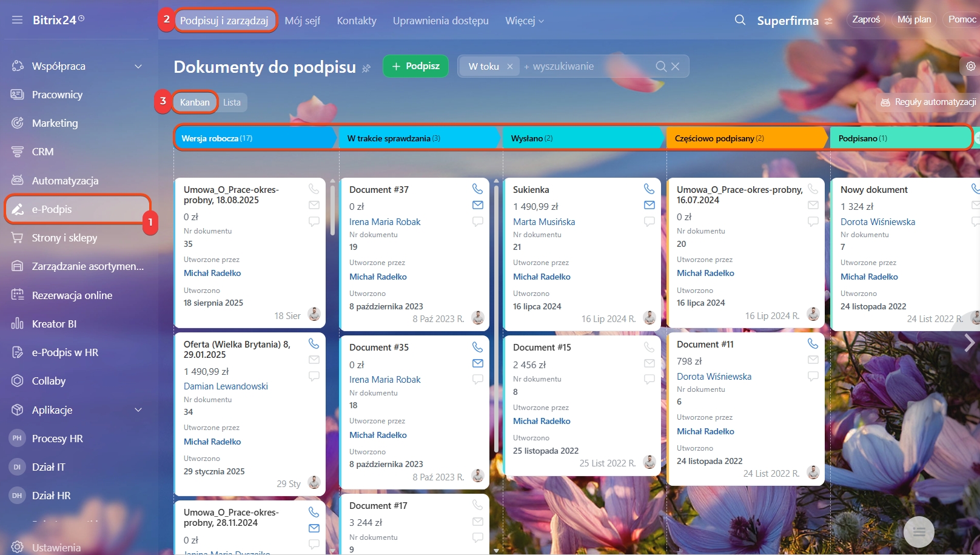Screen dimensions: 980x555
Task: Click magnifier icon inside the filter field
Action: click(661, 66)
